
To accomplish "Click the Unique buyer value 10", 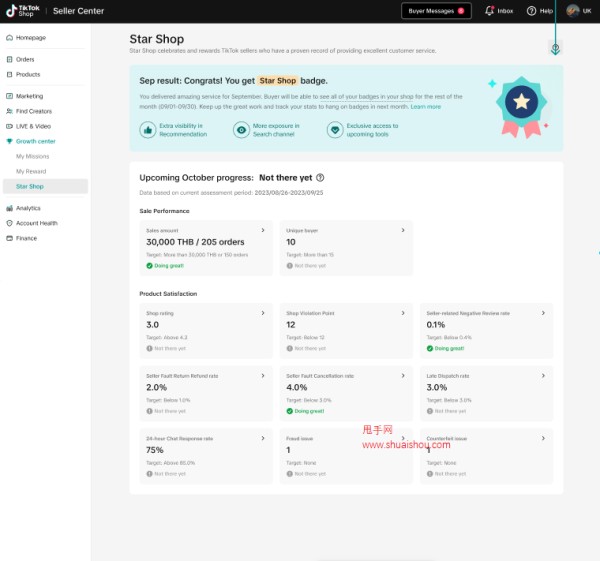I will (291, 242).
